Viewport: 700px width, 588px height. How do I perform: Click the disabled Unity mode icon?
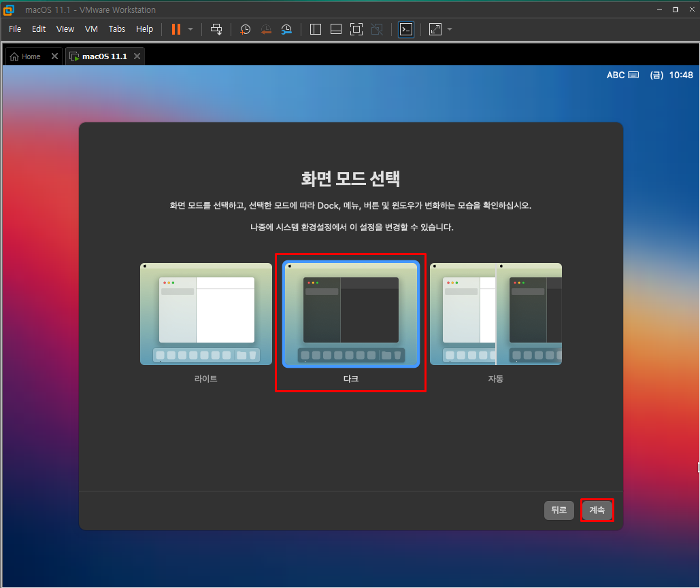coord(377,29)
